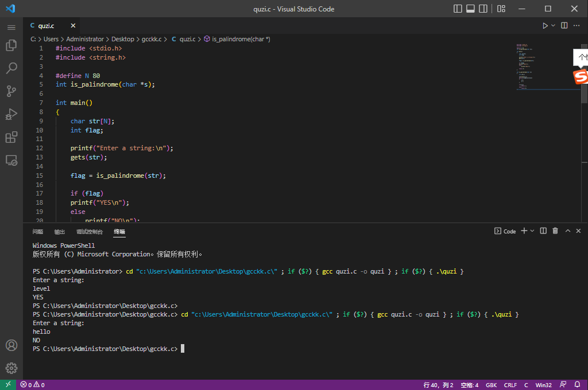Toggle the primary side bar layout button
The width and height of the screenshot is (588, 390).
[458, 9]
